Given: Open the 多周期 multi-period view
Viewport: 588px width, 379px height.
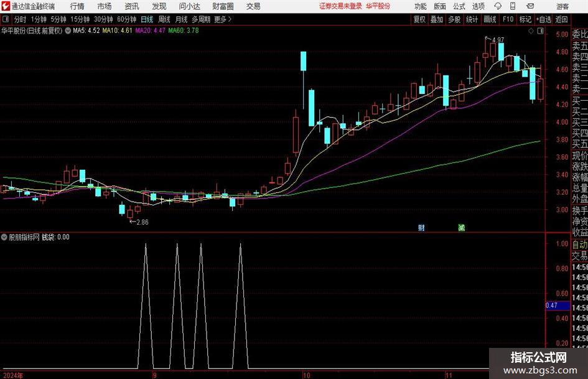Looking at the screenshot, I should click(x=201, y=19).
